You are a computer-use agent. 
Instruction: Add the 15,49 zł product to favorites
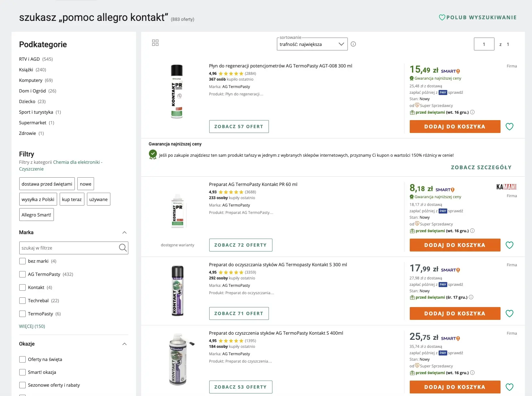pyautogui.click(x=509, y=127)
